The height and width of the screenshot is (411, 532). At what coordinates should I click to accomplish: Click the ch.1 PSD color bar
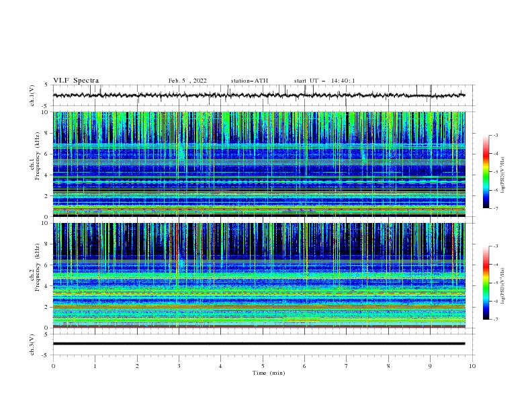[x=486, y=171]
